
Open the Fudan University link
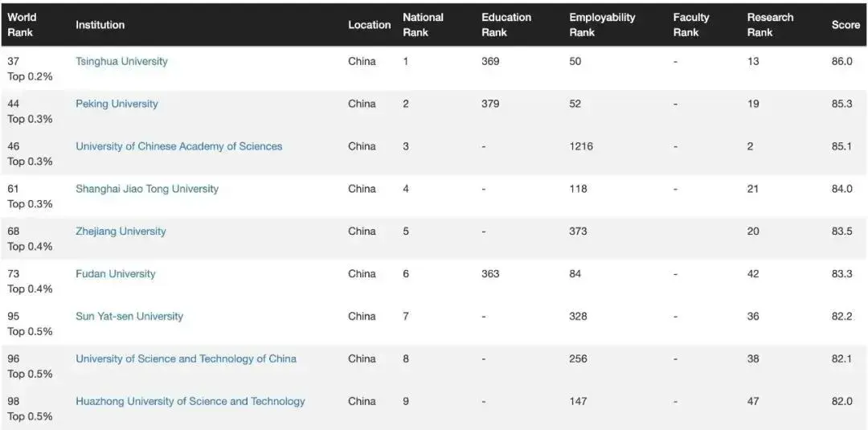point(115,274)
